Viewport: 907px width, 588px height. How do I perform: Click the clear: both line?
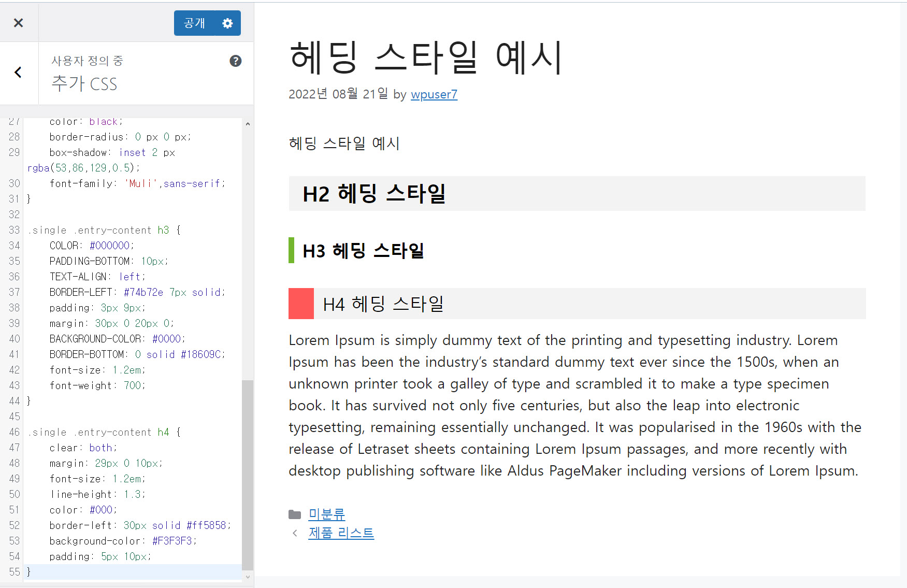point(83,448)
